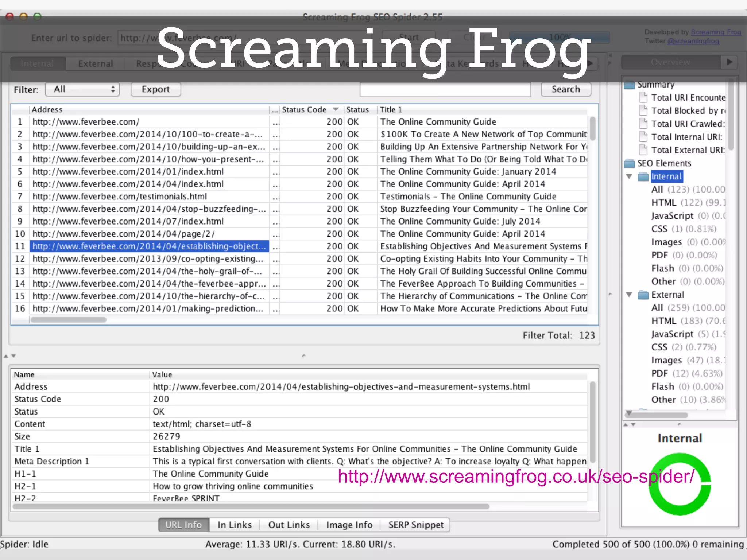The image size is (747, 560).
Task: Click the Internal green donut chart
Action: (x=680, y=484)
